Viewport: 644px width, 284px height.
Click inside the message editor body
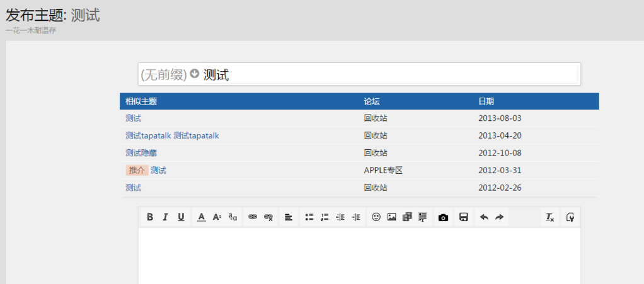point(359,256)
